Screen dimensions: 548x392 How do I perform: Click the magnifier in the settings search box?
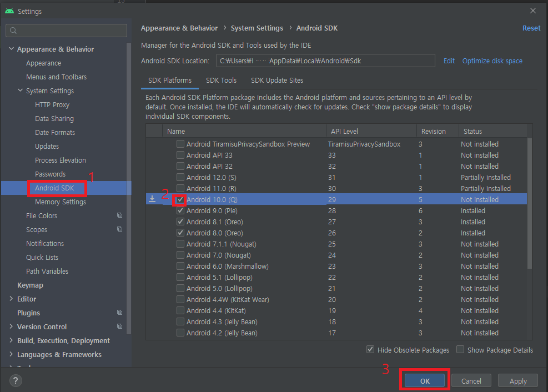coord(13,30)
